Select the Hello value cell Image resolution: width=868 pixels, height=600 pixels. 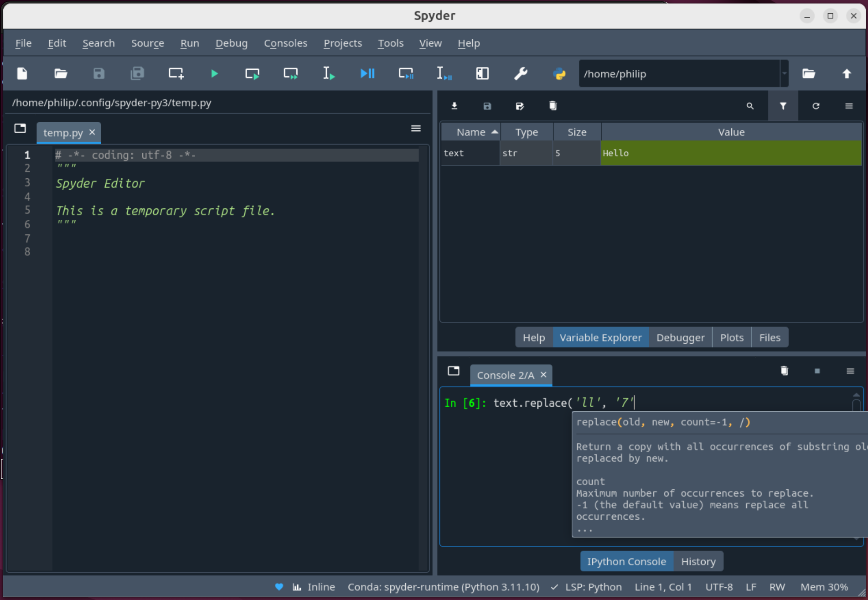tap(731, 153)
